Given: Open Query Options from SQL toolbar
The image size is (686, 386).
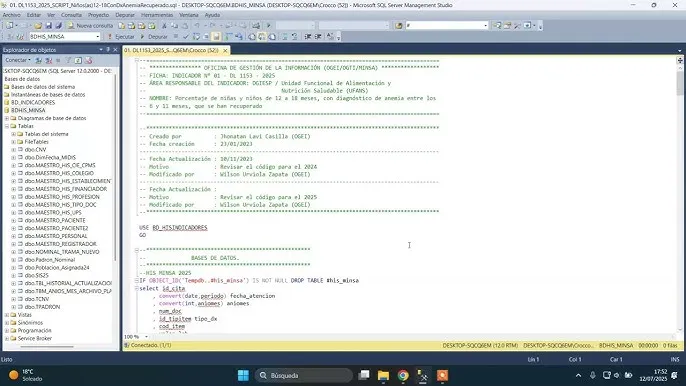Looking at the screenshot, I should pos(206,37).
